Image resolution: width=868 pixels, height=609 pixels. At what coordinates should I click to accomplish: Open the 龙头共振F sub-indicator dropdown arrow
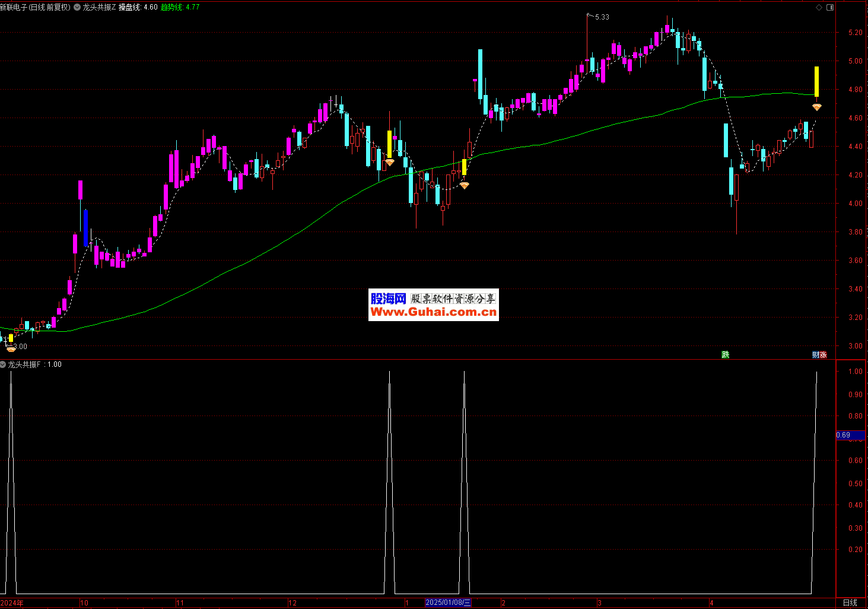(3, 364)
